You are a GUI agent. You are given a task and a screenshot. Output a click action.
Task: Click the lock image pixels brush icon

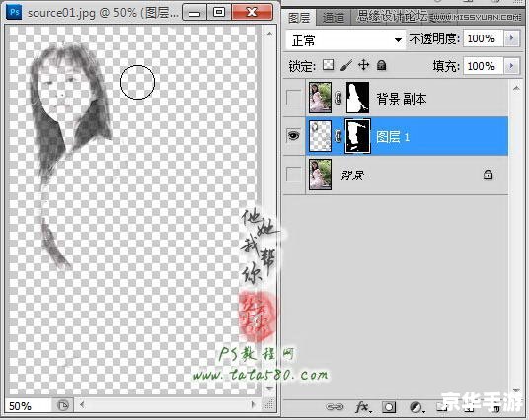pyautogui.click(x=345, y=65)
